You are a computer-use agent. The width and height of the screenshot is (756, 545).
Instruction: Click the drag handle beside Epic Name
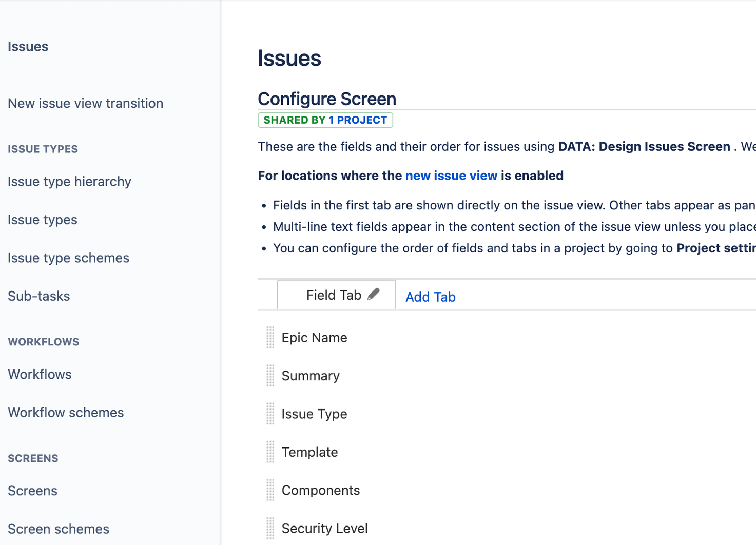click(269, 338)
